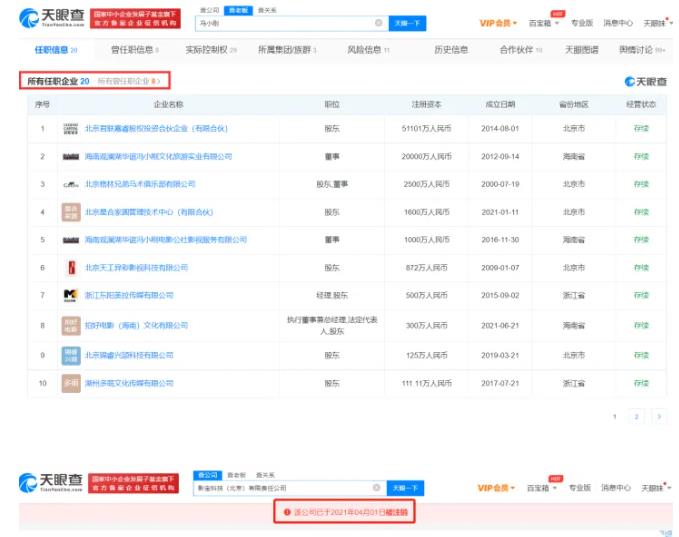Select the 查老板 tab above the top search box
Image resolution: width=679 pixels, height=537 pixels.
[x=238, y=10]
